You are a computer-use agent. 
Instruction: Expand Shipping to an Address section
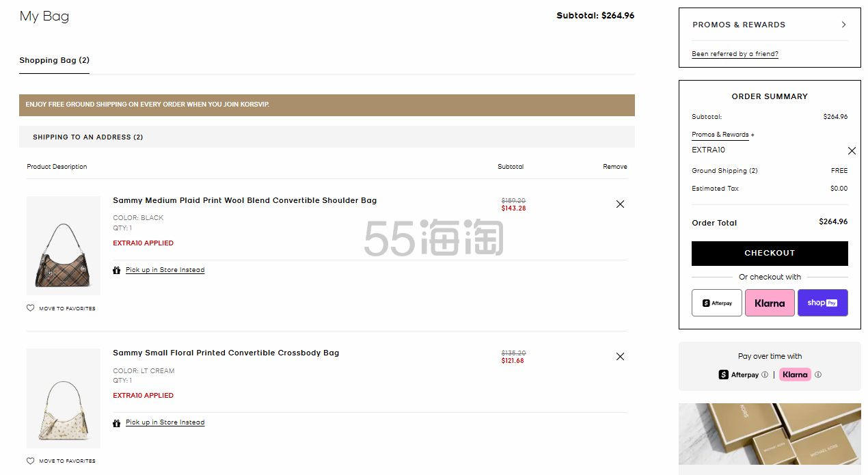pos(327,137)
